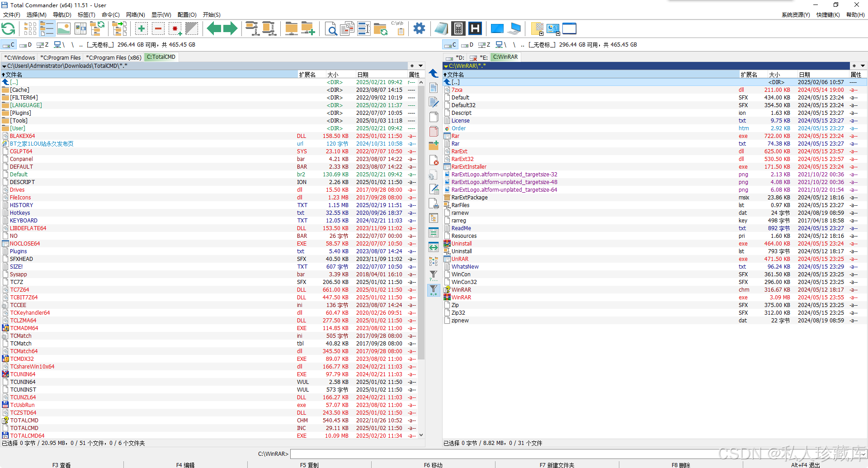Open the left panel directory history dropdown arrow
Screen dimensions: 868x468
pyautogui.click(x=420, y=66)
